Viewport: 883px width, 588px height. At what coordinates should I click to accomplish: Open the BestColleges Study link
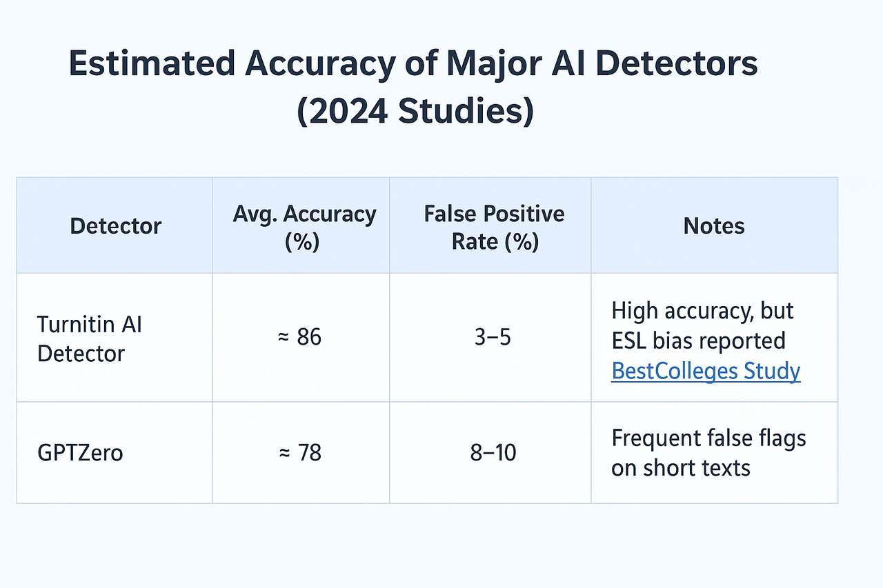pyautogui.click(x=706, y=372)
